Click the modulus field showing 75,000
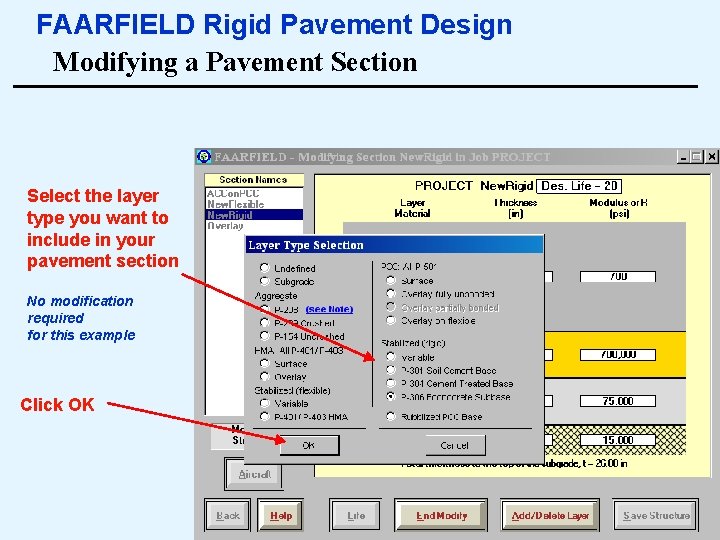The width and height of the screenshot is (720, 540). [618, 401]
